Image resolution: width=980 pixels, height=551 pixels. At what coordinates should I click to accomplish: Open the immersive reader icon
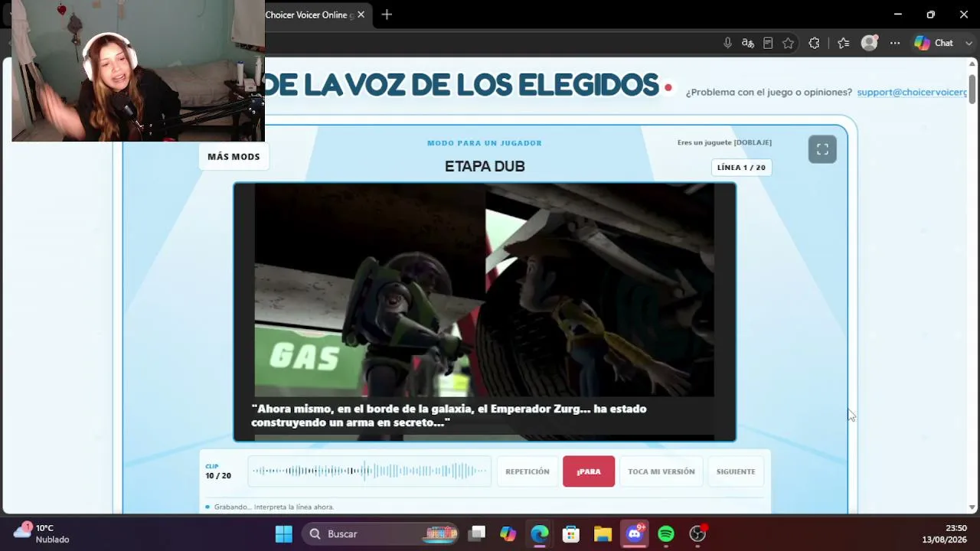click(x=768, y=43)
